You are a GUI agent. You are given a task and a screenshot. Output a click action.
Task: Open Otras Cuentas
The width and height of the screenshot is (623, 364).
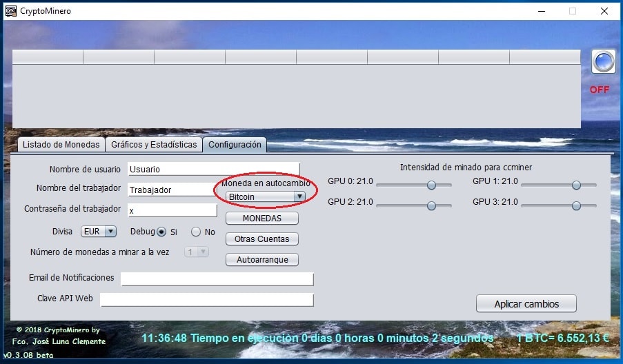click(x=262, y=239)
